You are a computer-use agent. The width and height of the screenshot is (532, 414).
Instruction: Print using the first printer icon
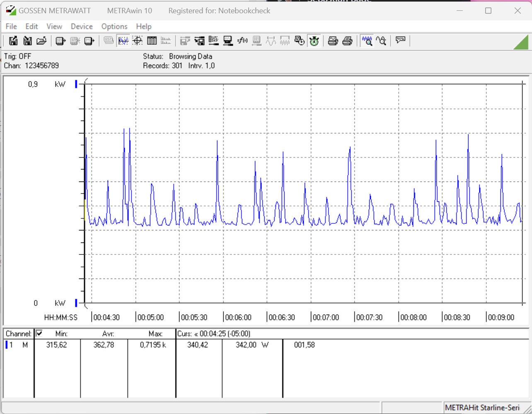[x=333, y=41]
